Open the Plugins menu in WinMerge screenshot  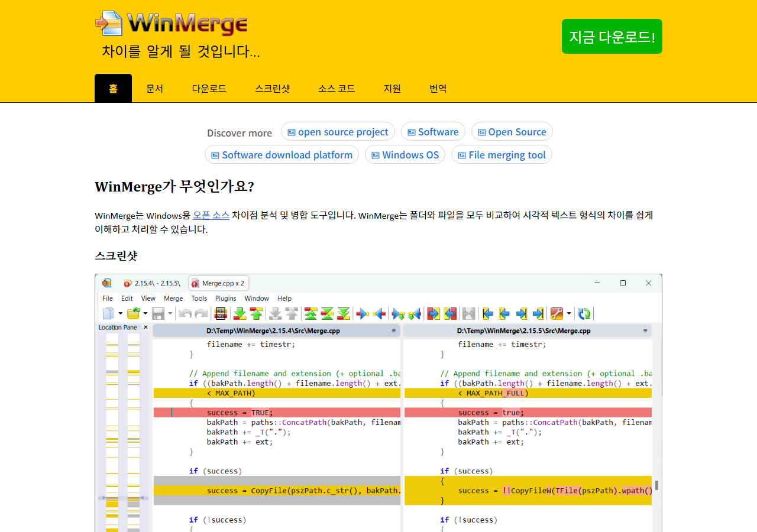(x=226, y=299)
